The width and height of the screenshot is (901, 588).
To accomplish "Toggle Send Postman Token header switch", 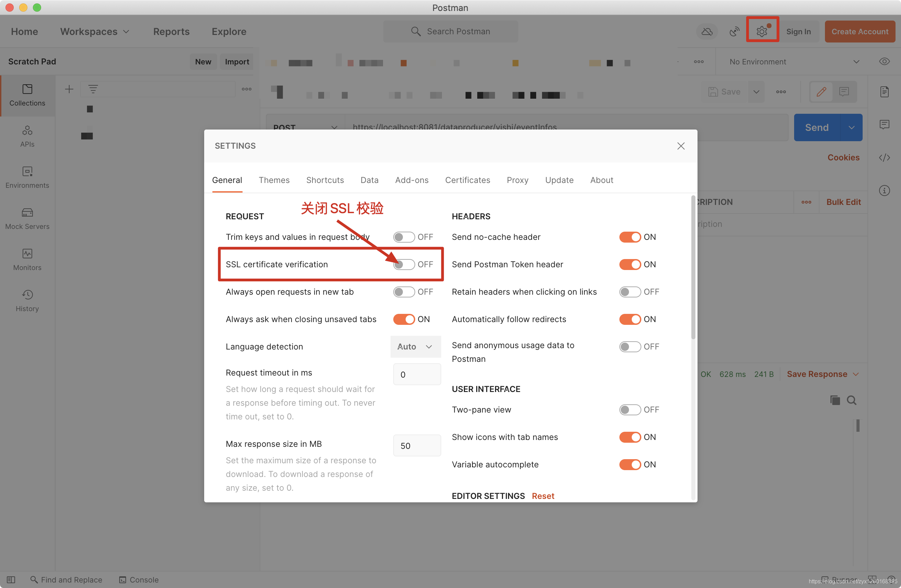I will (x=630, y=264).
